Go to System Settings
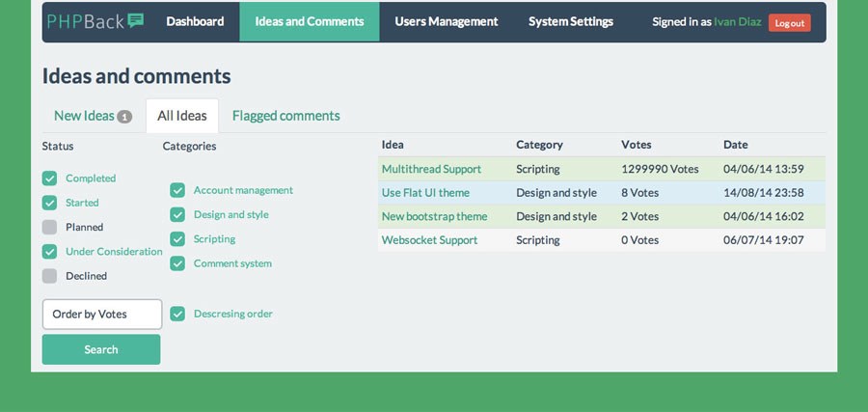The height and width of the screenshot is (412, 868). pos(571,21)
